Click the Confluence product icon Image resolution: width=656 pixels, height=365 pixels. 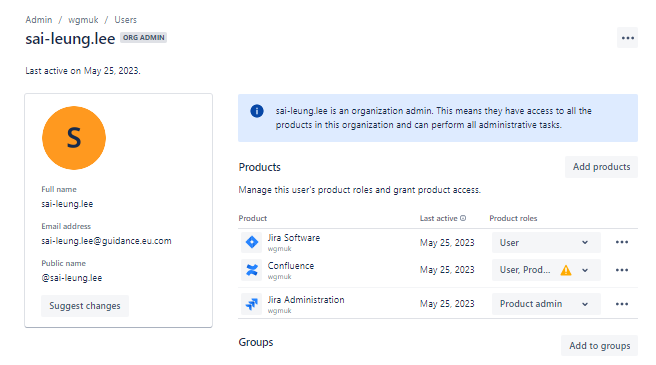(251, 270)
